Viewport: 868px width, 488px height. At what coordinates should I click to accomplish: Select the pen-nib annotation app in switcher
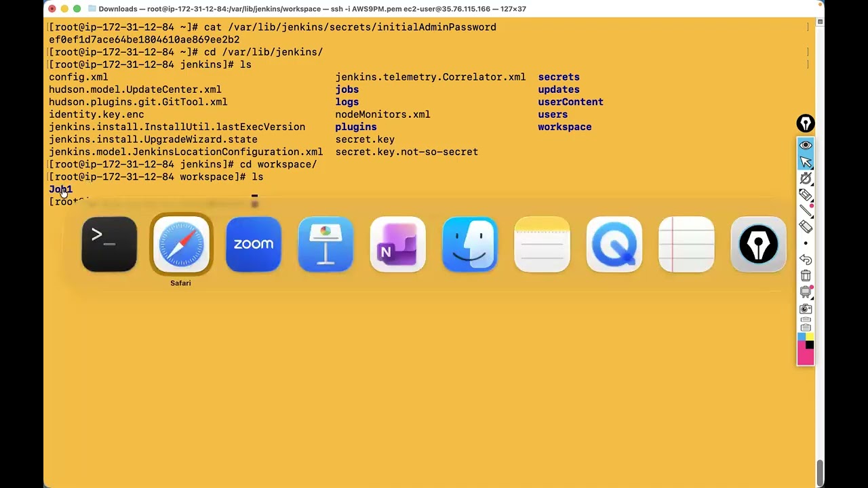(758, 245)
